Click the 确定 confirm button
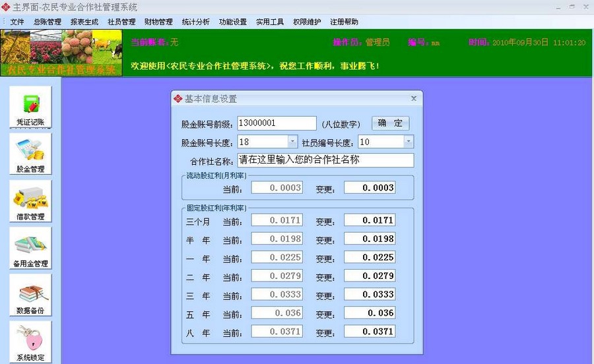Screen dimensions: 594x364 [x=391, y=123]
